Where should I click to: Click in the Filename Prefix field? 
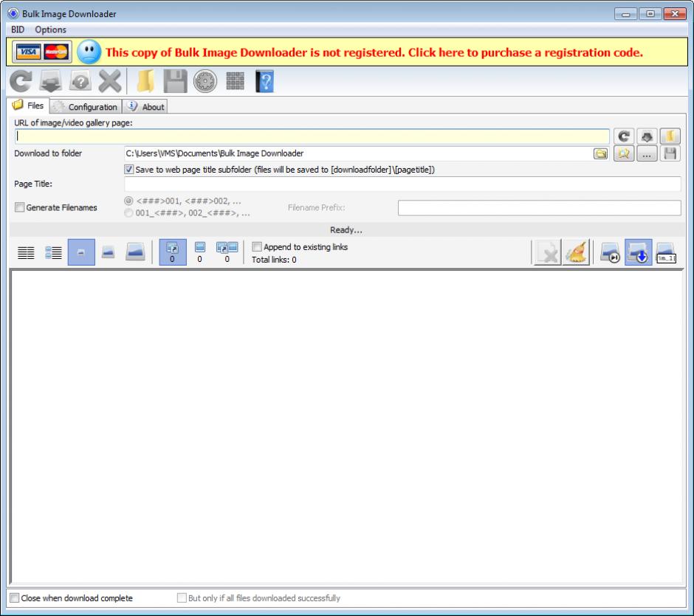539,208
